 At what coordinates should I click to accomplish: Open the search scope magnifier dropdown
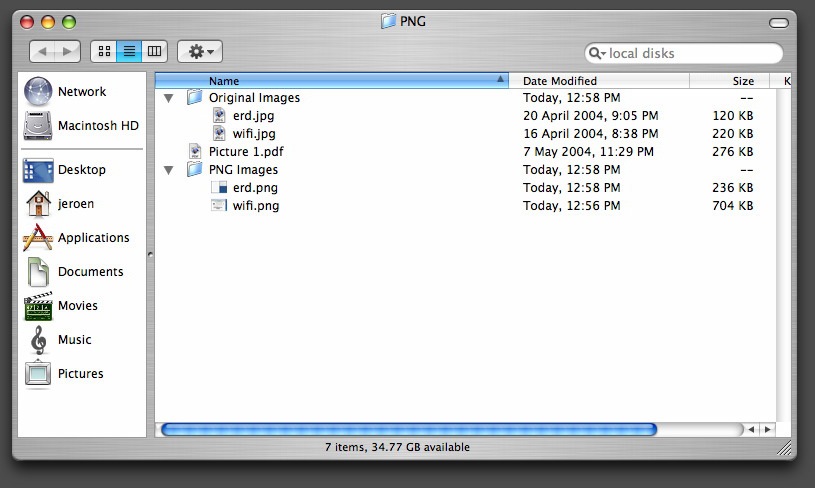point(597,53)
